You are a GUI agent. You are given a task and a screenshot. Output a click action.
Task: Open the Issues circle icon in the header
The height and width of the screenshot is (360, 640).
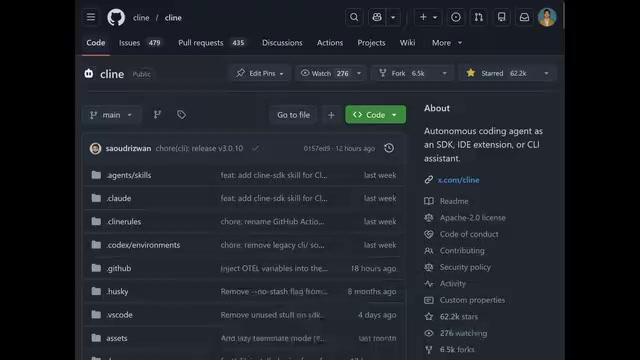(x=456, y=17)
